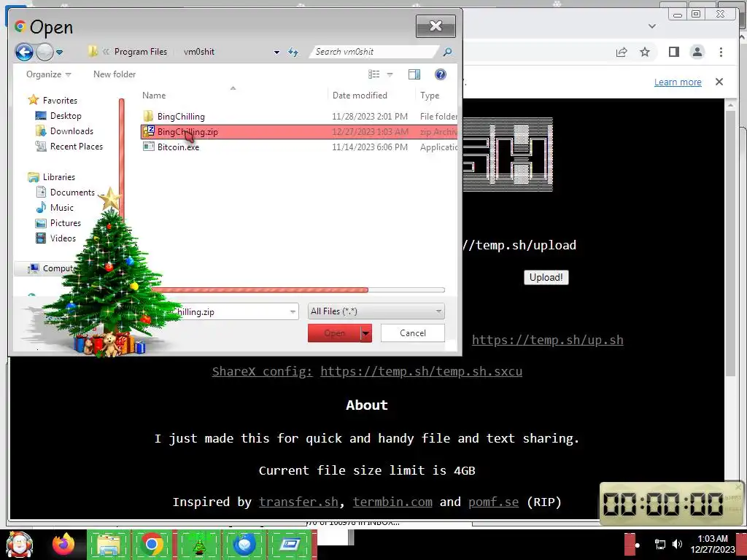747x560 pixels.
Task: Select the BingChilling folder
Action: pos(181,116)
